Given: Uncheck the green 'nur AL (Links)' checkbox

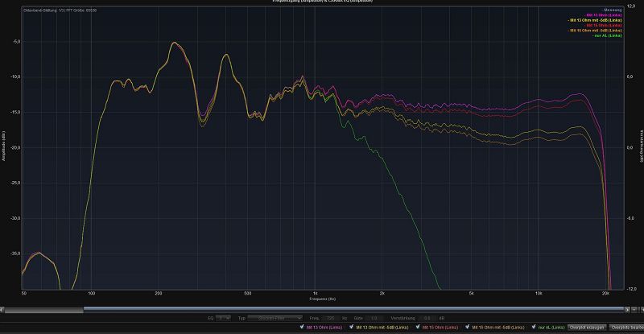Looking at the screenshot, I should pyautogui.click(x=534, y=327).
